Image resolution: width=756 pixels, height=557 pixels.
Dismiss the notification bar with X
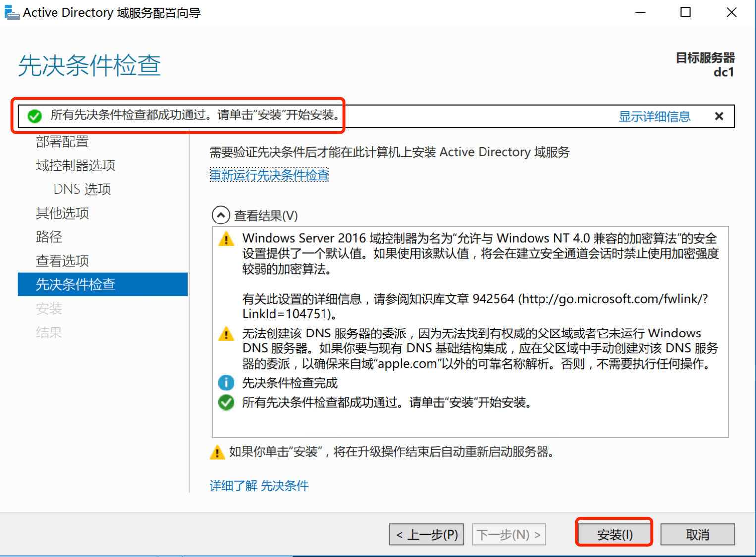719,116
